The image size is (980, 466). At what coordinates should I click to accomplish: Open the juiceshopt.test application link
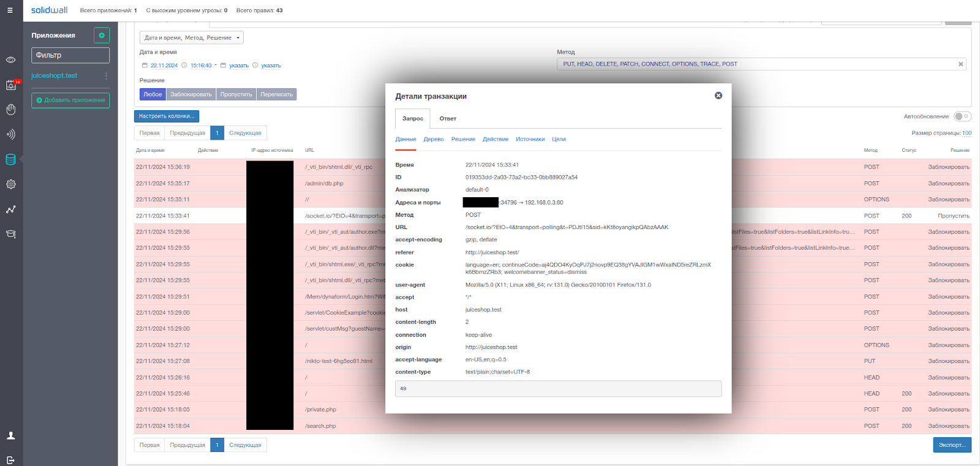click(55, 76)
